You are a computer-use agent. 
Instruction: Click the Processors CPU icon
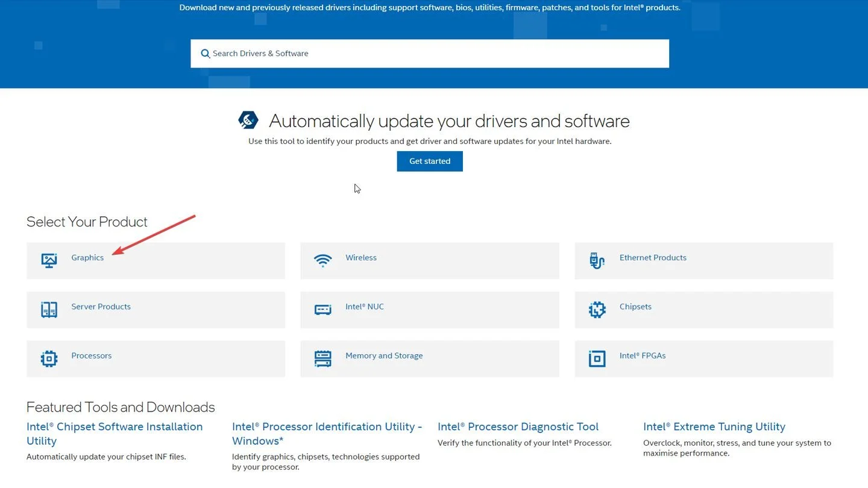pyautogui.click(x=49, y=359)
